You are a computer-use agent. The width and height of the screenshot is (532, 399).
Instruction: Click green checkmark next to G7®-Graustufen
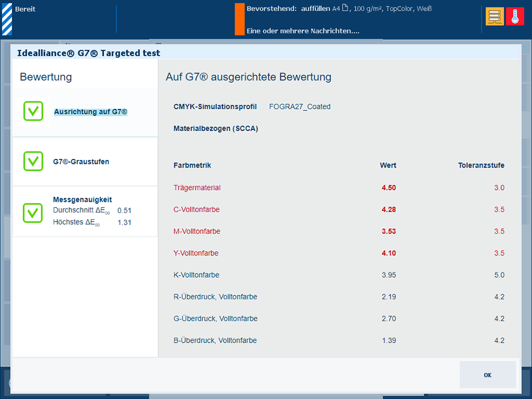[33, 161]
